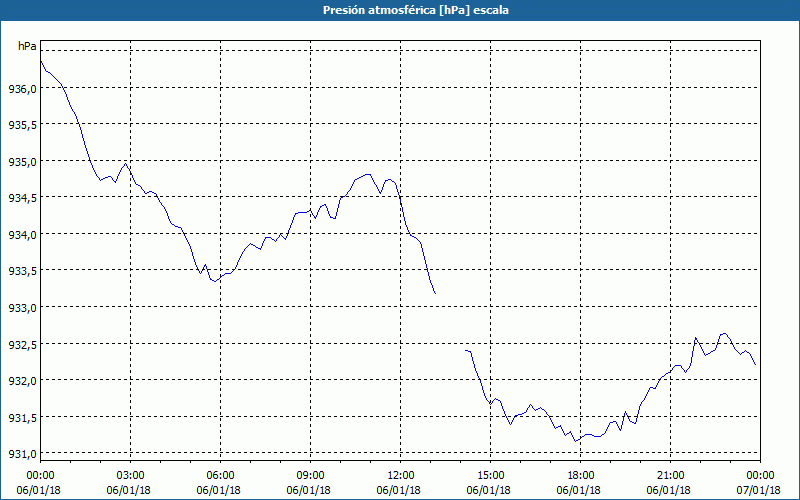Click the '06:00' time label
The height and width of the screenshot is (500, 800).
click(x=220, y=476)
